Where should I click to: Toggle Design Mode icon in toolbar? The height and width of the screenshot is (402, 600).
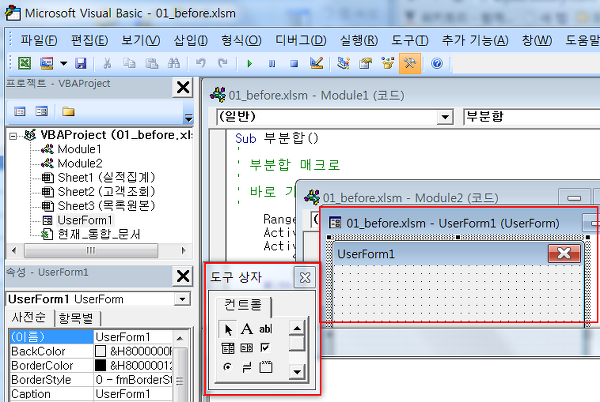point(317,63)
